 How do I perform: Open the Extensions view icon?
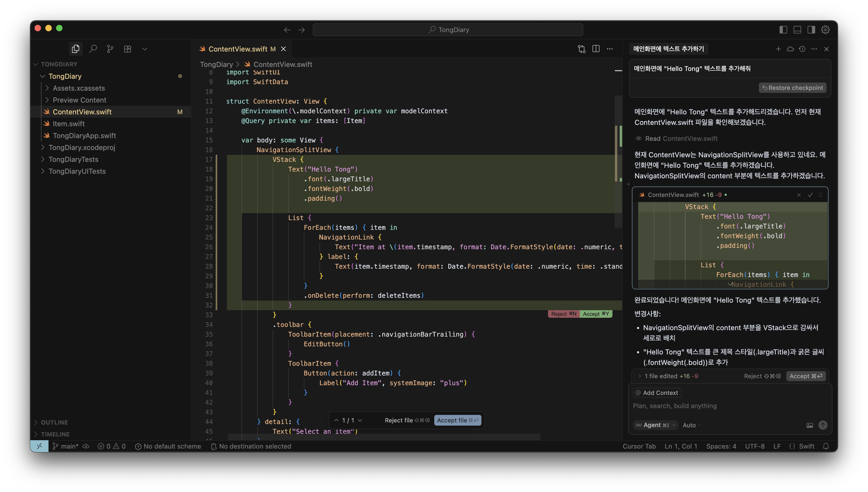pyautogui.click(x=128, y=49)
